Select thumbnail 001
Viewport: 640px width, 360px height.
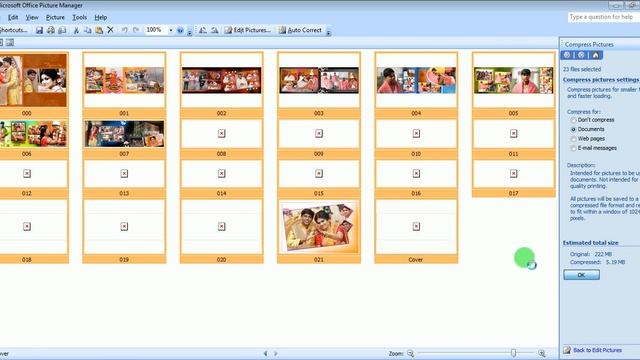(124, 85)
